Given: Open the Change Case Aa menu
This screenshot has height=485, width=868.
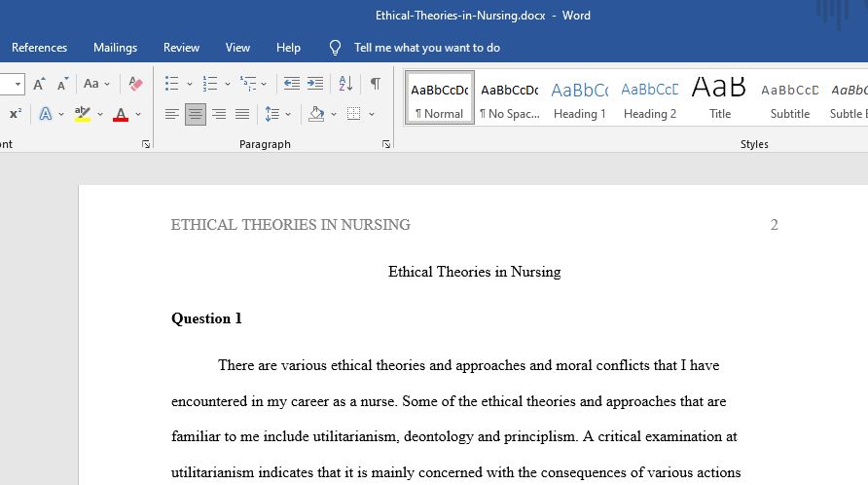Looking at the screenshot, I should [97, 84].
